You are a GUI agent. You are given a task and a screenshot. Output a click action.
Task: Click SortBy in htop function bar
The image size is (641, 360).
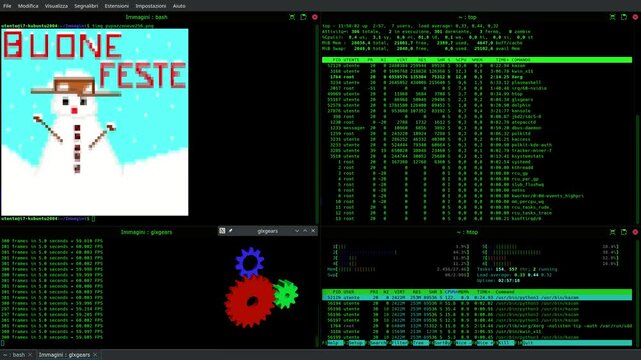click(x=442, y=343)
